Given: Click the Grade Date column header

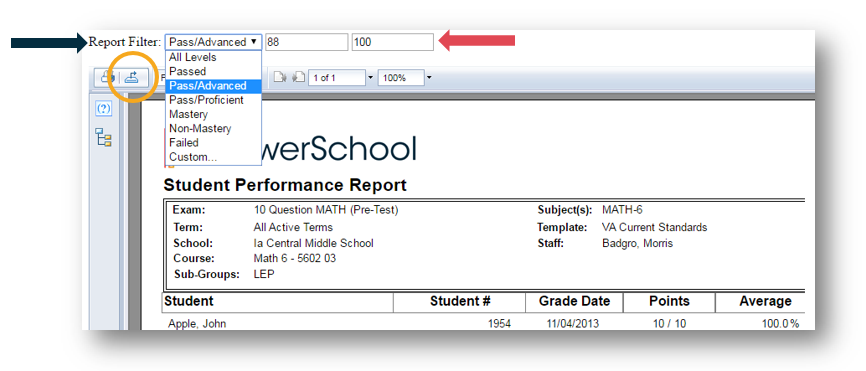Looking at the screenshot, I should (x=574, y=301).
